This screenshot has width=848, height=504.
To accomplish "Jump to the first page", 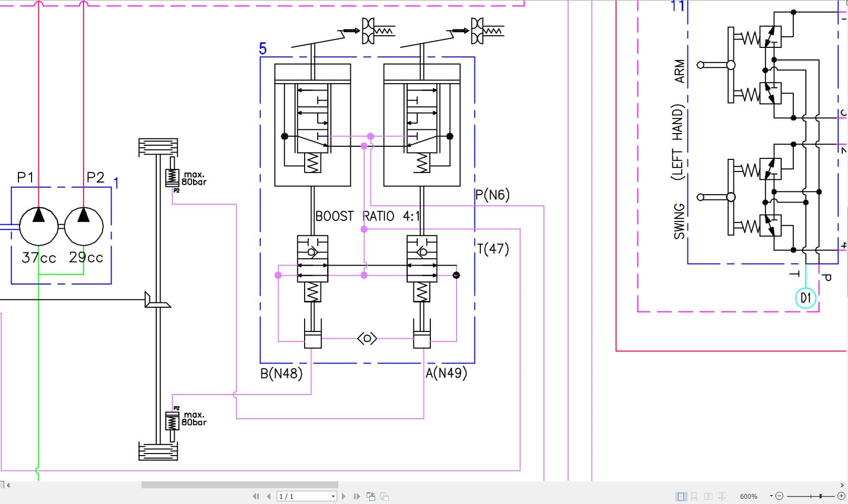I will point(257,496).
